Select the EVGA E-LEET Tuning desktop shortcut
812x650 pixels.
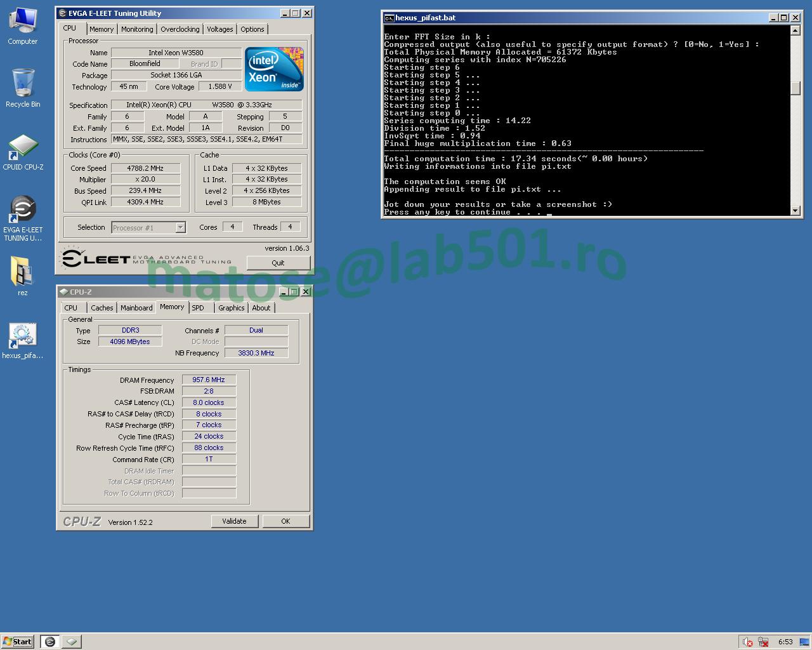coord(23,218)
